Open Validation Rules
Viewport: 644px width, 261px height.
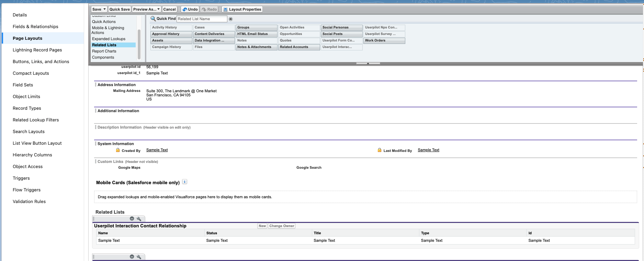[x=29, y=201]
